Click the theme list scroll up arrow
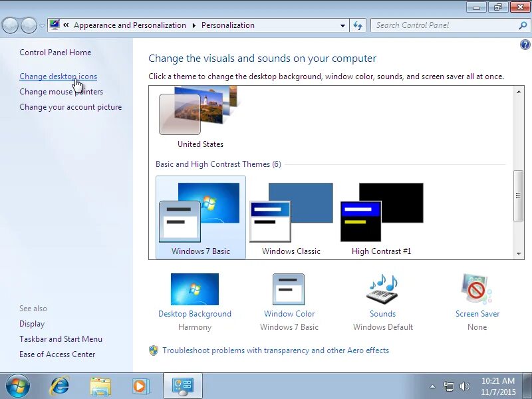This screenshot has height=399, width=532. 519,92
